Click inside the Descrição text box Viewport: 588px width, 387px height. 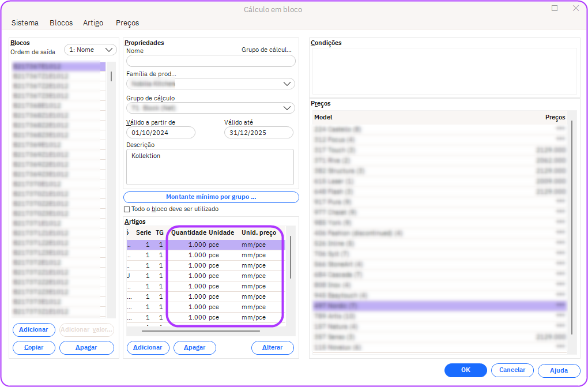tap(210, 167)
